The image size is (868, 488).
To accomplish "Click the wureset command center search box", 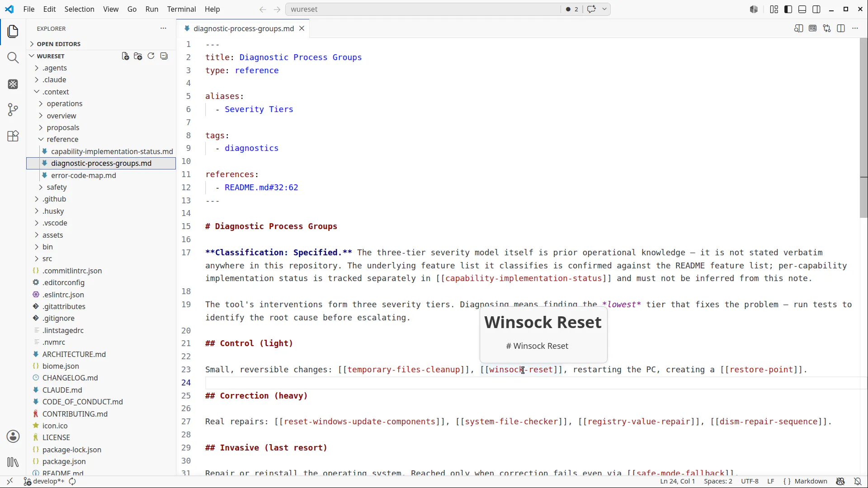I will [x=423, y=9].
